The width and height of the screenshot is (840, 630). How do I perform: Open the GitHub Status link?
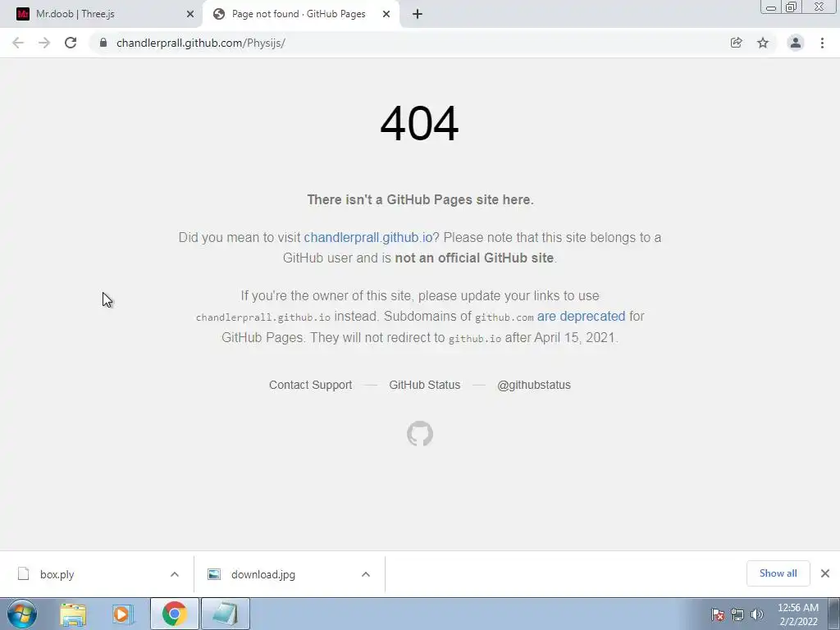click(x=425, y=385)
